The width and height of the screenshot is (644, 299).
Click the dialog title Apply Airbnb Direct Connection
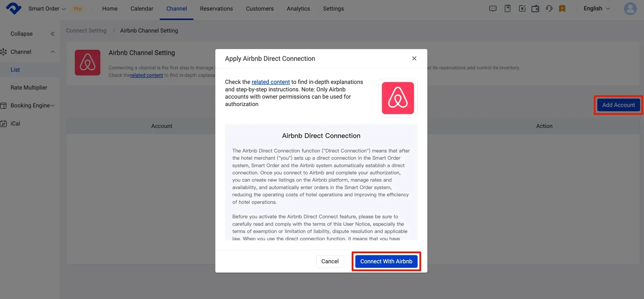[x=270, y=59]
